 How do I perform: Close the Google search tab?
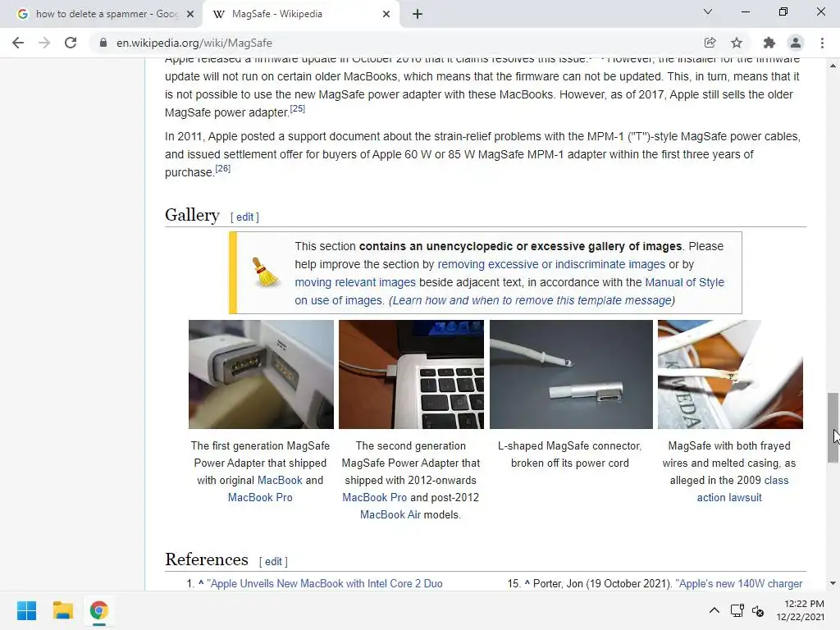[x=190, y=15]
